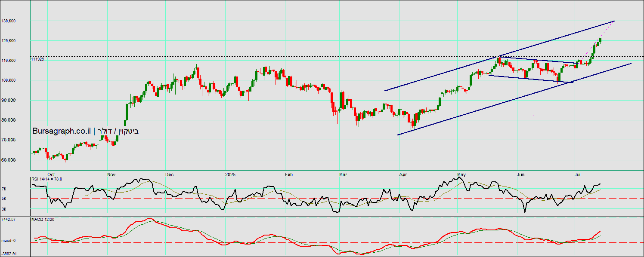Screen dimensions: 644x257
Task: Click the RSI panel 50 level label
Action: tap(4, 199)
